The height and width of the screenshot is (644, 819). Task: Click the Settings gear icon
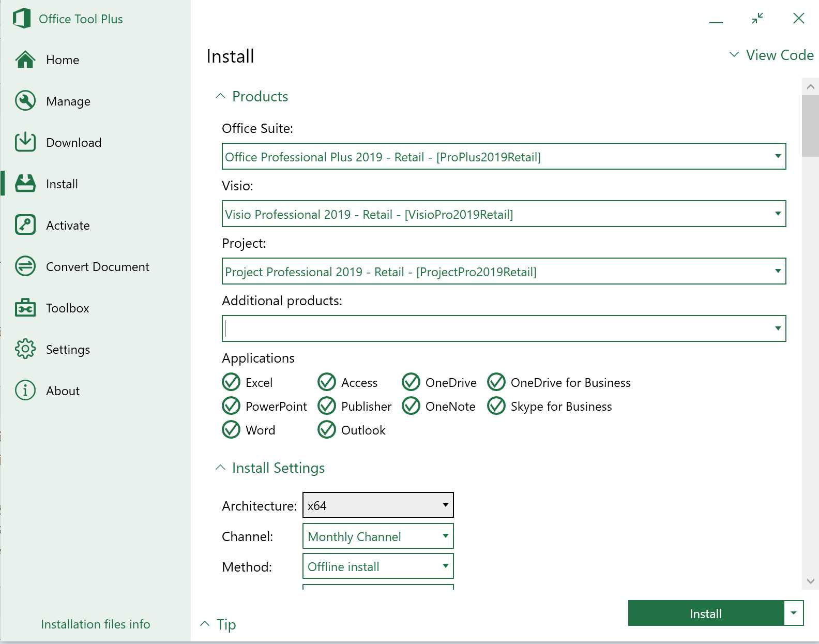point(25,349)
